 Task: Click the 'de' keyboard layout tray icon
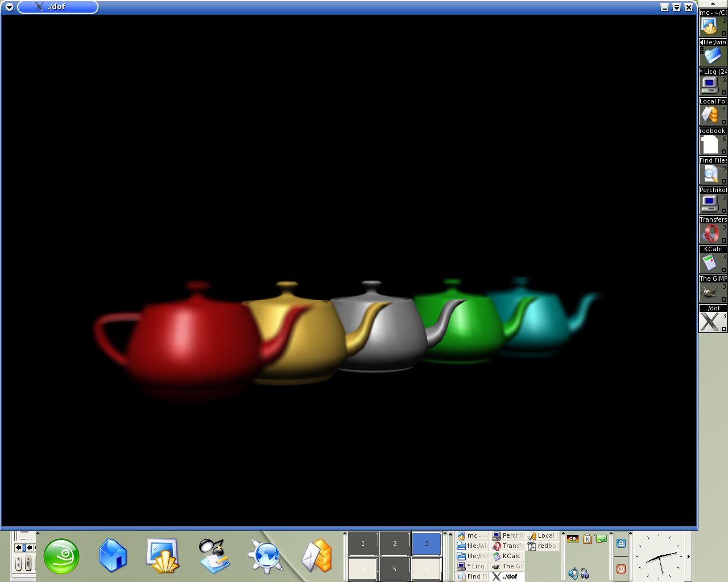pos(573,538)
